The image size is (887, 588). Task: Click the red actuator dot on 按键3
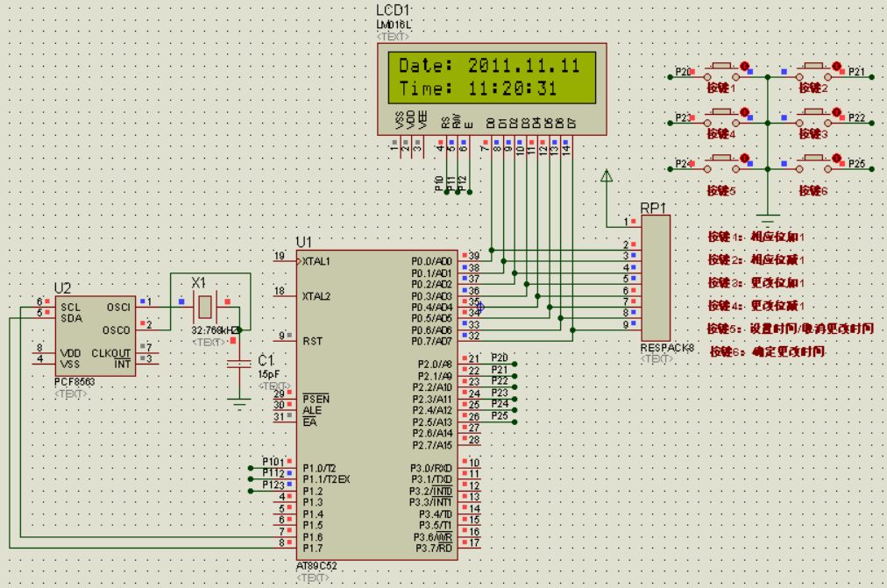[x=836, y=113]
